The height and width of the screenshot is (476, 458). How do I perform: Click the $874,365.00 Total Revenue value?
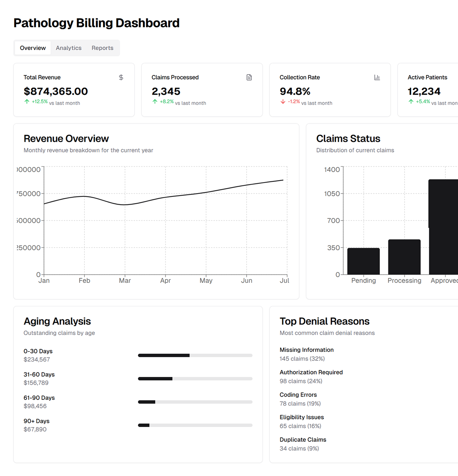point(56,91)
